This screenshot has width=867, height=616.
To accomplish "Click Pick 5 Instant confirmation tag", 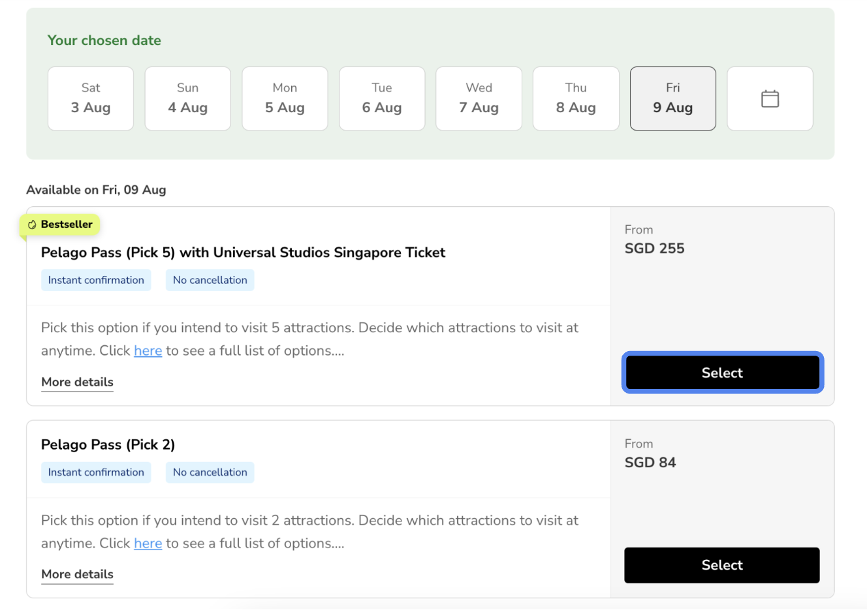I will point(96,280).
